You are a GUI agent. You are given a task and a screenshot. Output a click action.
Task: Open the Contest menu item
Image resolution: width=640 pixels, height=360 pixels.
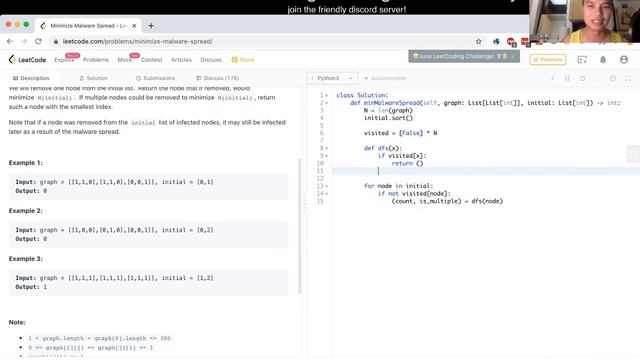[x=151, y=60]
